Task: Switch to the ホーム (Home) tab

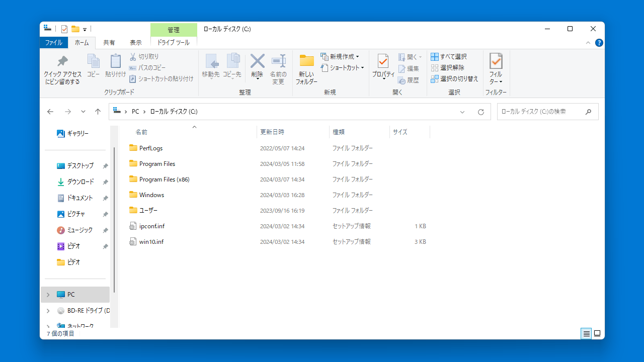Action: (x=82, y=43)
